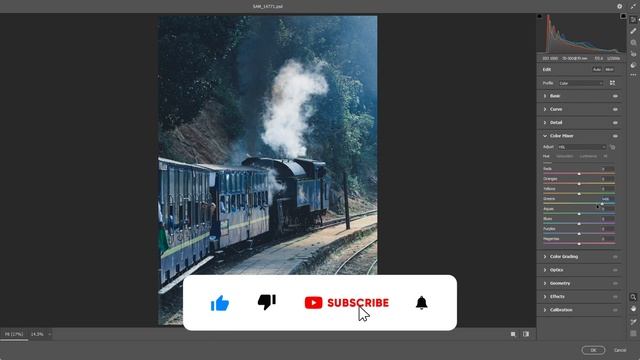The height and width of the screenshot is (360, 640).
Task: Select the Zoom magnifier tool
Action: [x=633, y=297]
